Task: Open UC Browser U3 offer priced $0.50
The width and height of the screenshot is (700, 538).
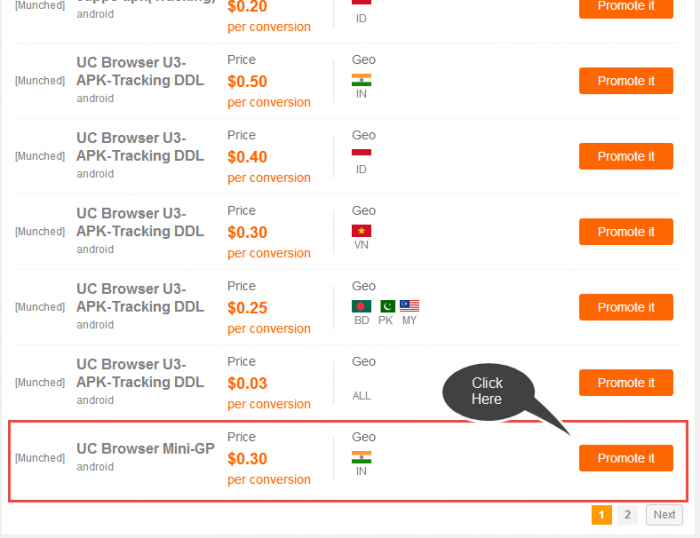Action: (x=140, y=71)
